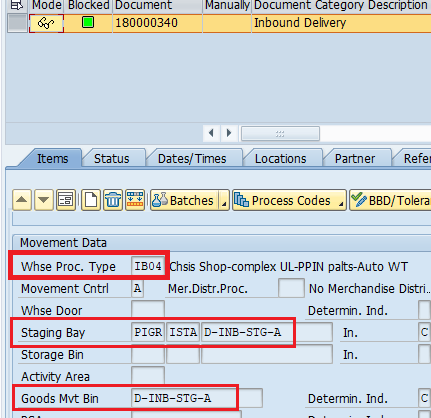This screenshot has width=431, height=418.
Task: Open the item detail view icon
Action: [x=66, y=200]
